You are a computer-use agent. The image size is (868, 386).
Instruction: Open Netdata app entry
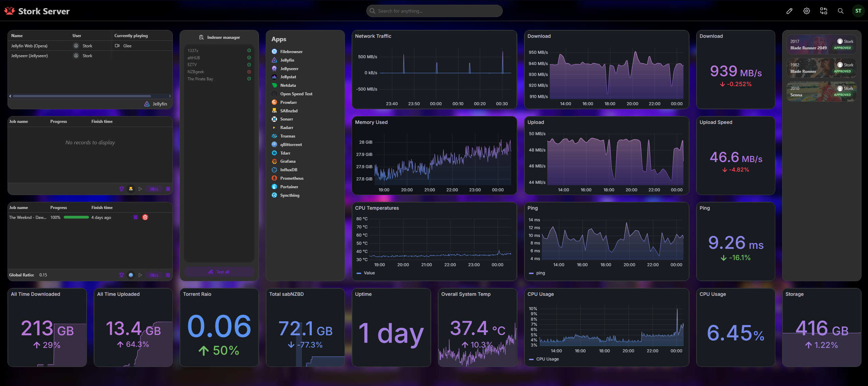(284, 85)
